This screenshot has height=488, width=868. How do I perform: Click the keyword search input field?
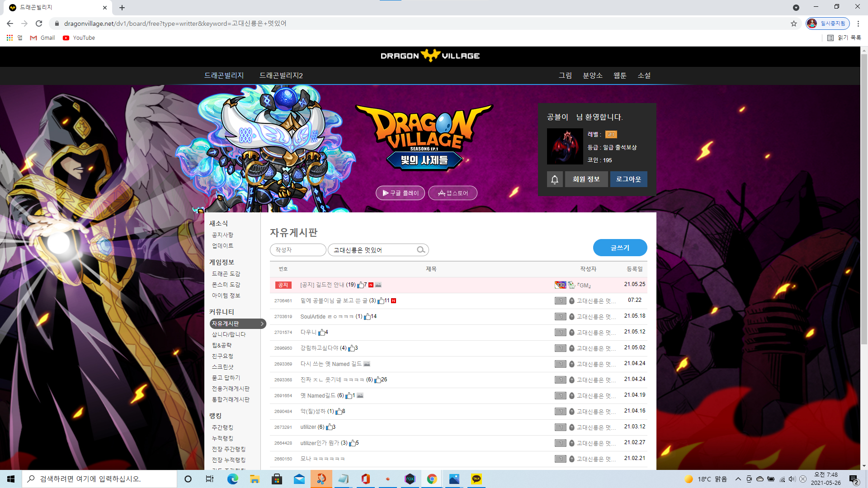pos(373,250)
